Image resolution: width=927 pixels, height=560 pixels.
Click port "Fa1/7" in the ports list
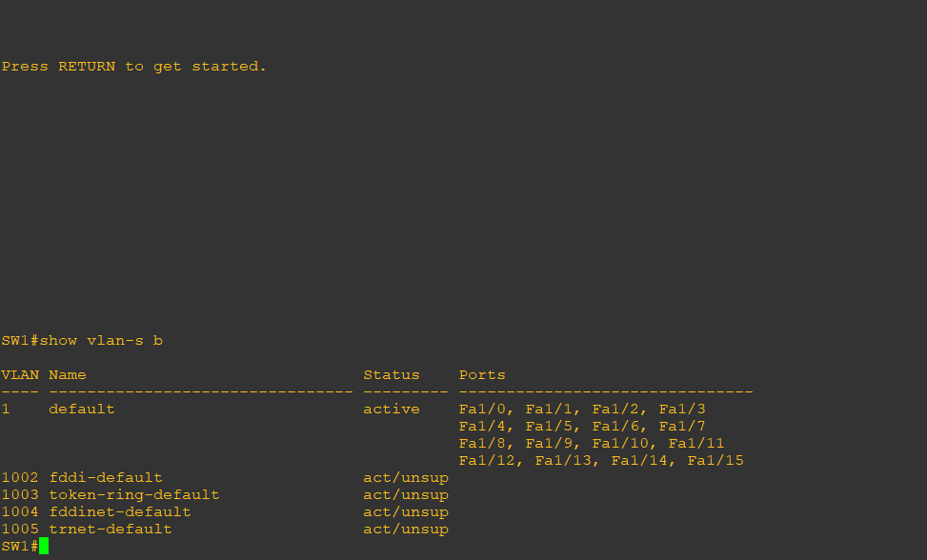pyautogui.click(x=682, y=426)
